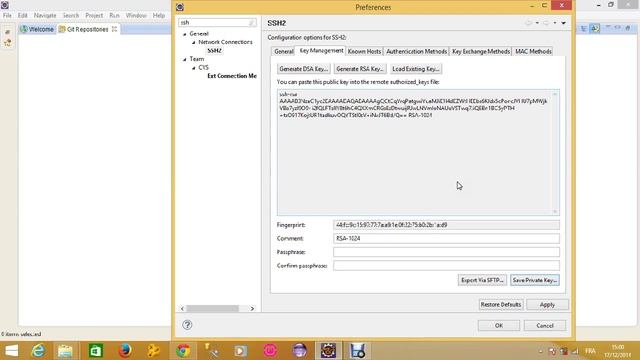Open the Windows Start button
Image resolution: width=640 pixels, height=360 pixels.
[x=11, y=351]
